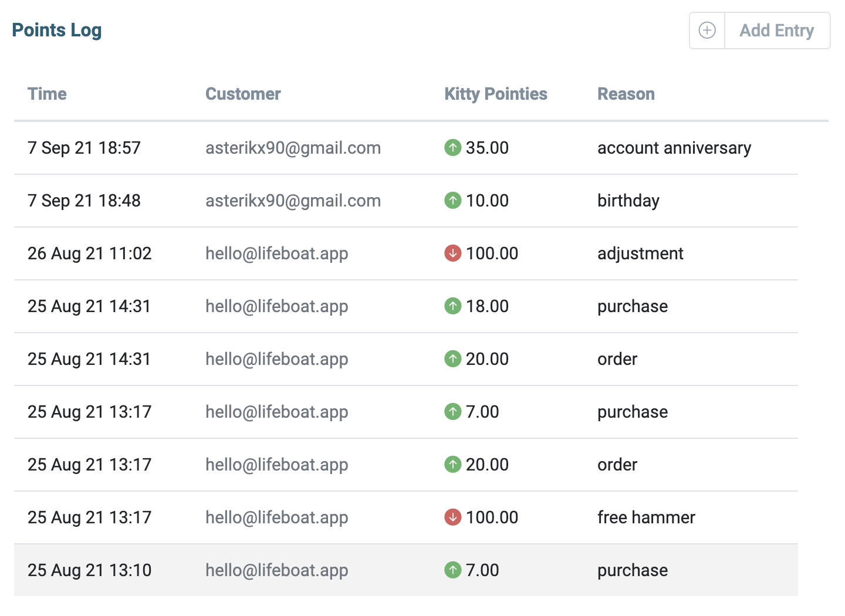Image resolution: width=845 pixels, height=616 pixels.
Task: Open customer hello@lifeboat.app in the adjustment row
Action: pyautogui.click(x=277, y=253)
